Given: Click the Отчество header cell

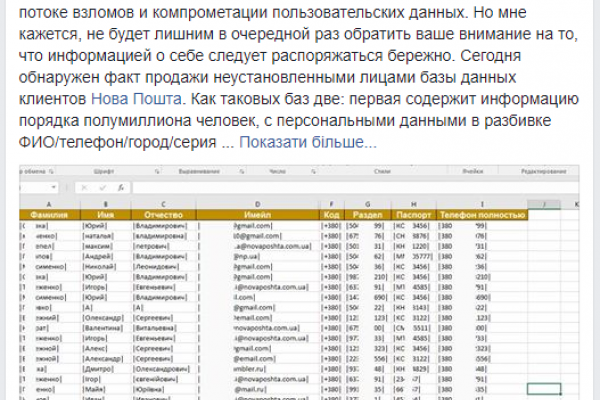Looking at the screenshot, I should pos(163,215).
